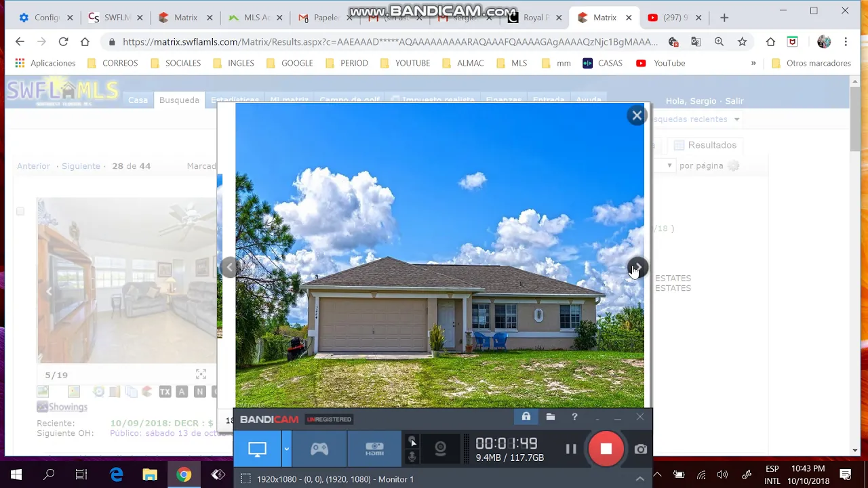Open Chrome home page button
Screen dimensions: 868x488
[85, 42]
